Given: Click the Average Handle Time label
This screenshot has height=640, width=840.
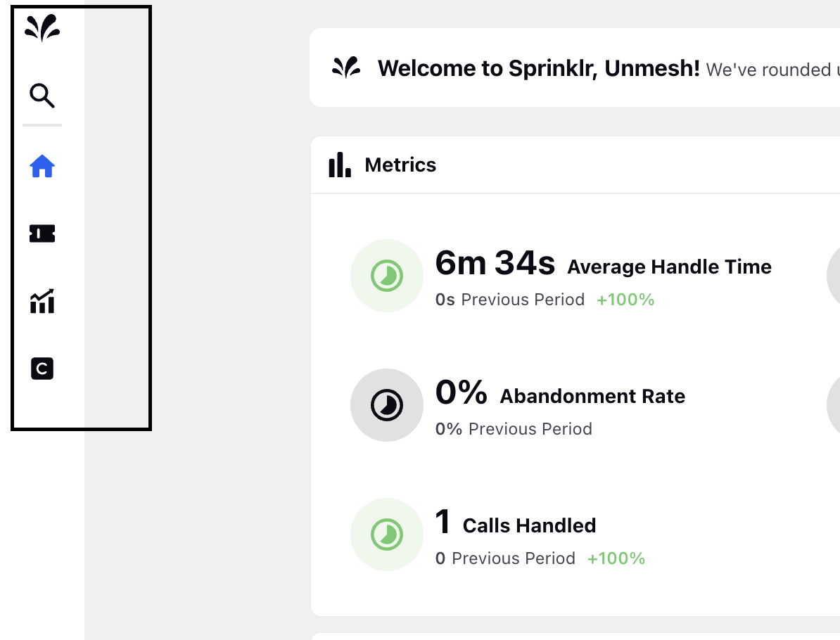Looking at the screenshot, I should tap(669, 267).
